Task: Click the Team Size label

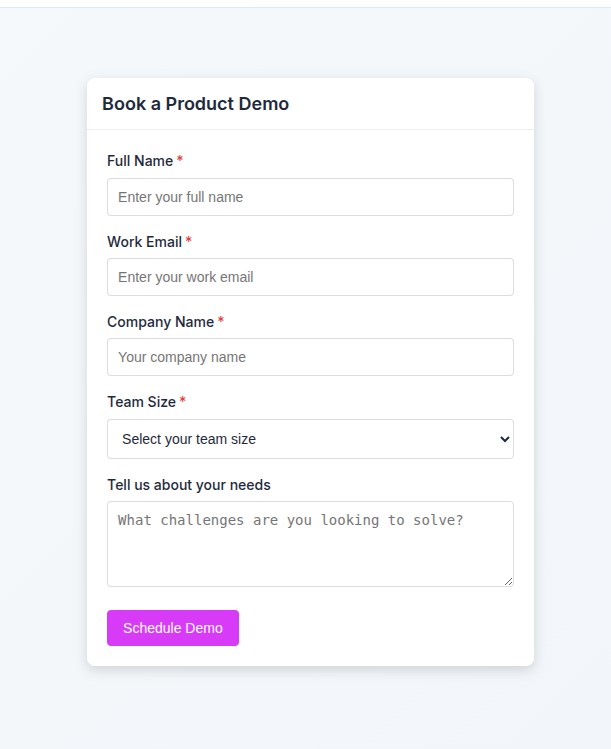Action: coord(141,402)
